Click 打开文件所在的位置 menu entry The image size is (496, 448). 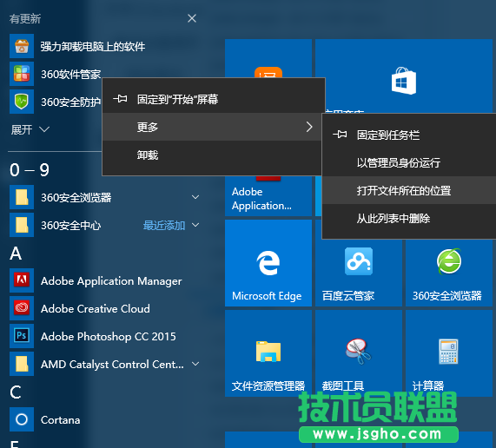pyautogui.click(x=409, y=190)
